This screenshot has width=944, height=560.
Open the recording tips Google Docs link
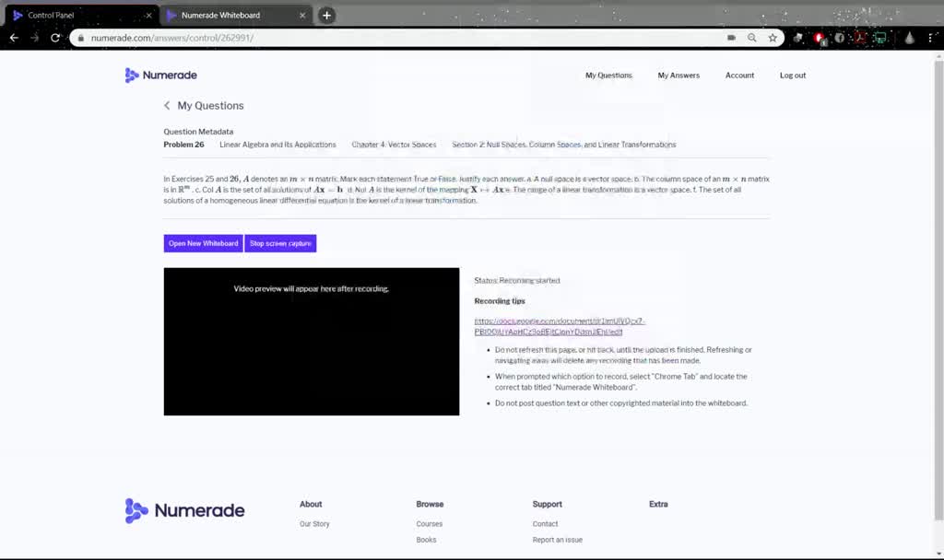coord(560,326)
